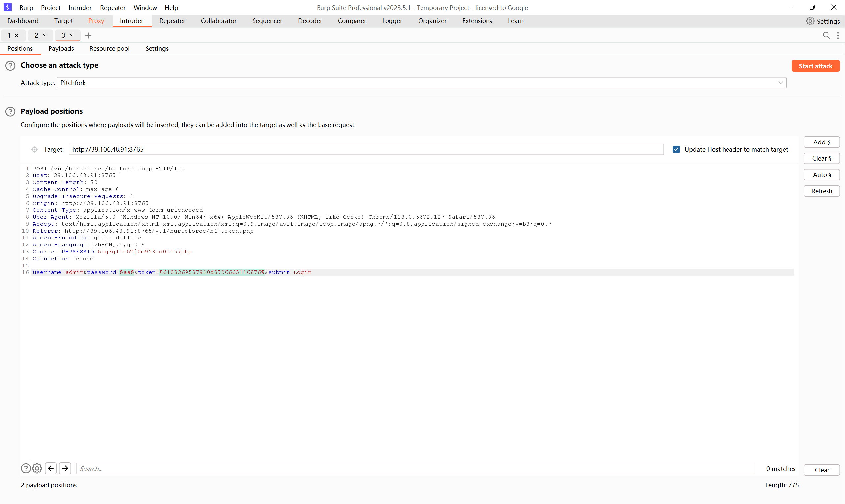
Task: Expand the Attack type Pitchfork dropdown
Action: tap(780, 83)
